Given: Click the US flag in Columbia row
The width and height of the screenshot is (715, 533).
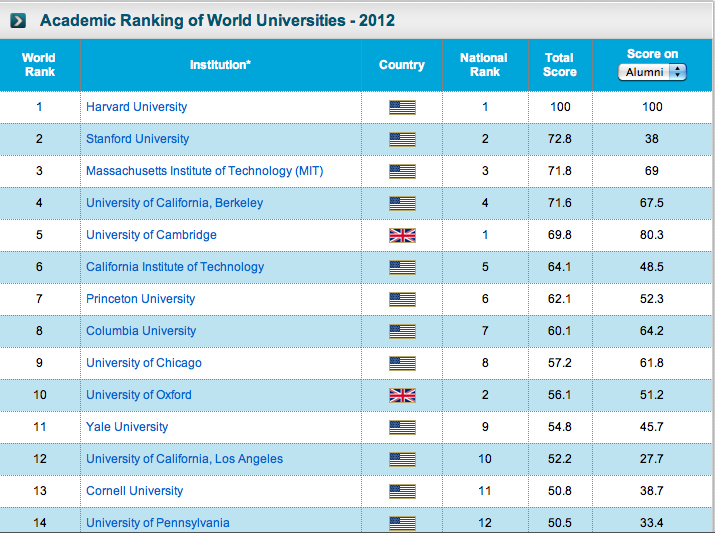Looking at the screenshot, I should 402,331.
